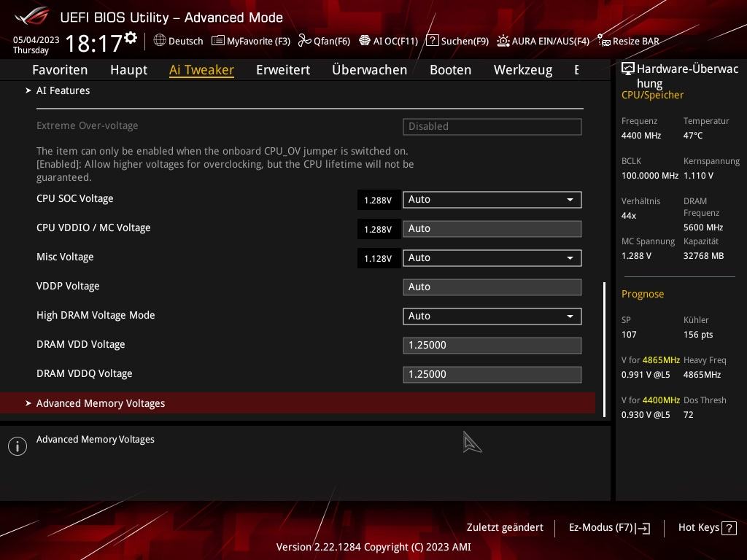Launch AI OC chip icon

(365, 41)
